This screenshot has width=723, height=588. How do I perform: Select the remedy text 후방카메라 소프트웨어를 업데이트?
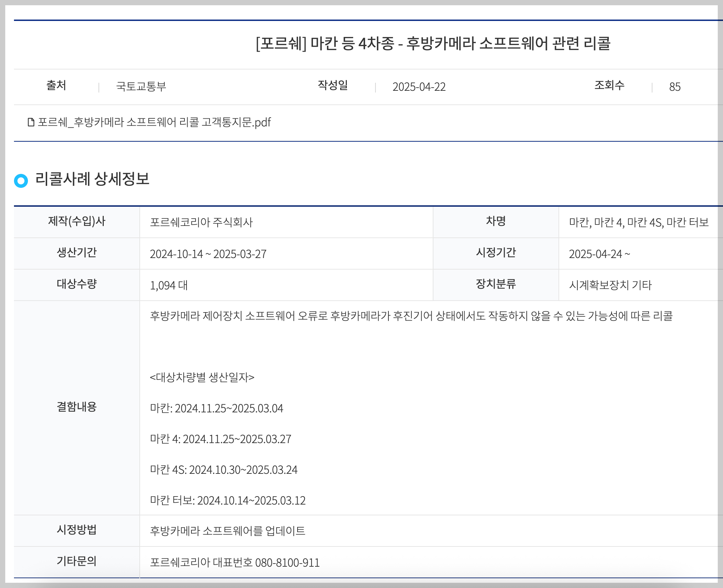tap(227, 531)
